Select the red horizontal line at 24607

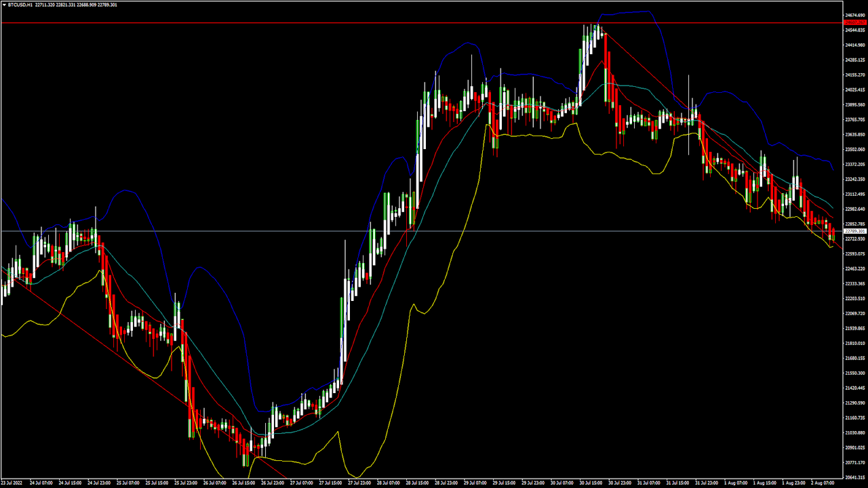point(420,23)
